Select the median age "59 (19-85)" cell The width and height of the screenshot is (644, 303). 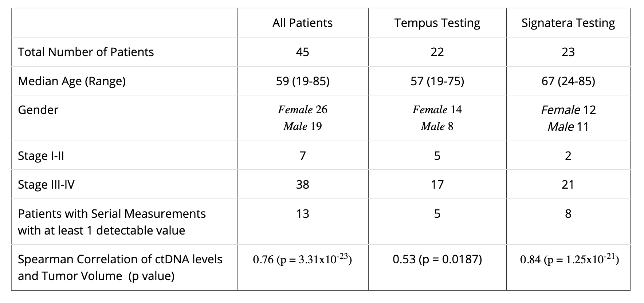tap(302, 81)
